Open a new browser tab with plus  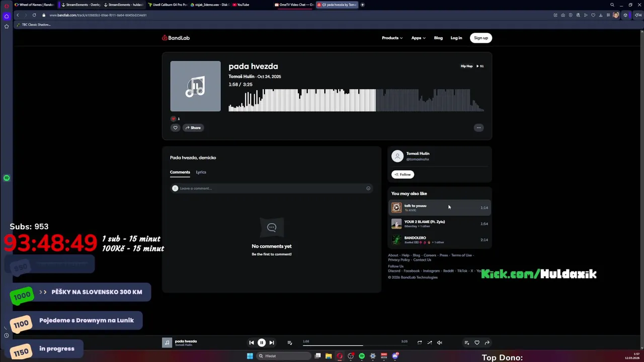click(x=362, y=5)
